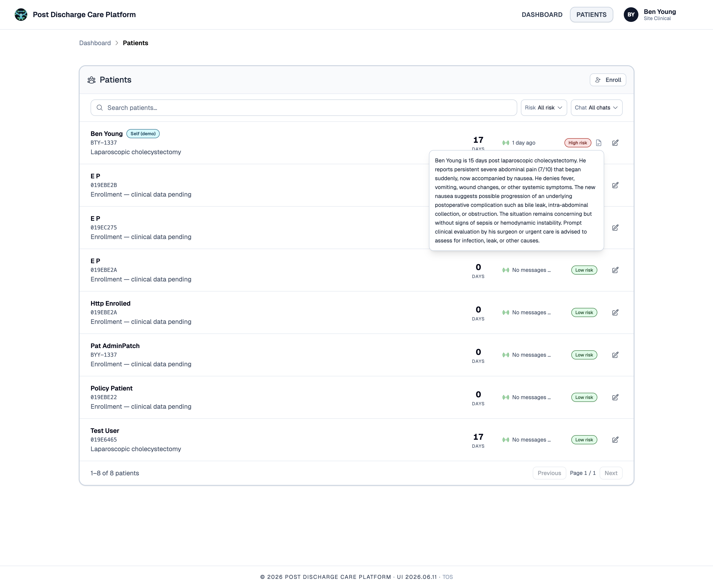713x588 pixels.
Task: Click Low risk badge for E P 019EBE2A
Action: (x=584, y=270)
